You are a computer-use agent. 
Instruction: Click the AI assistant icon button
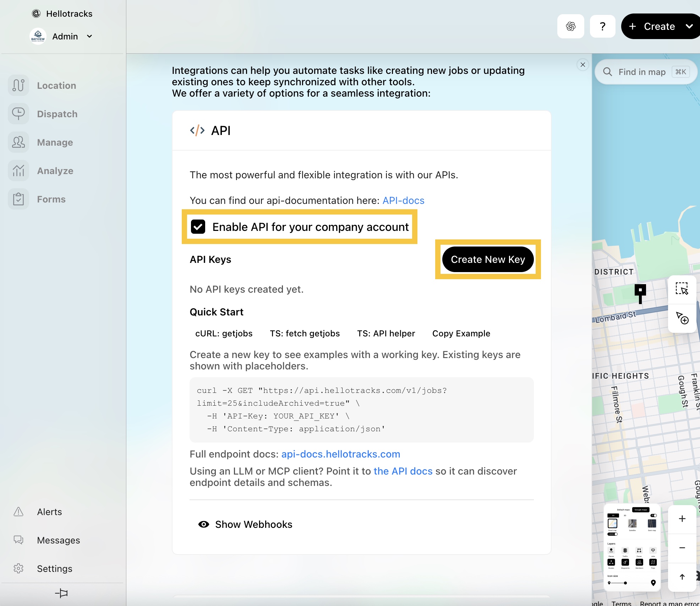[x=570, y=26]
